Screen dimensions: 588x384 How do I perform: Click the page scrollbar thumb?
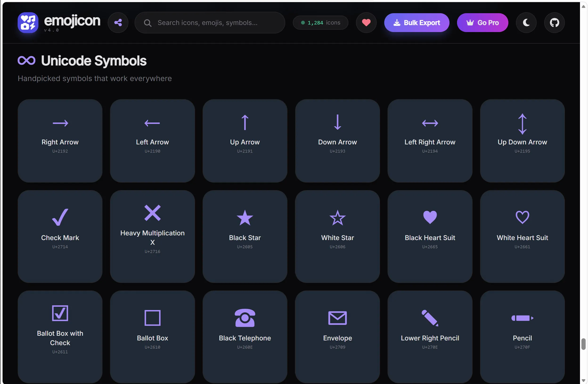point(584,344)
